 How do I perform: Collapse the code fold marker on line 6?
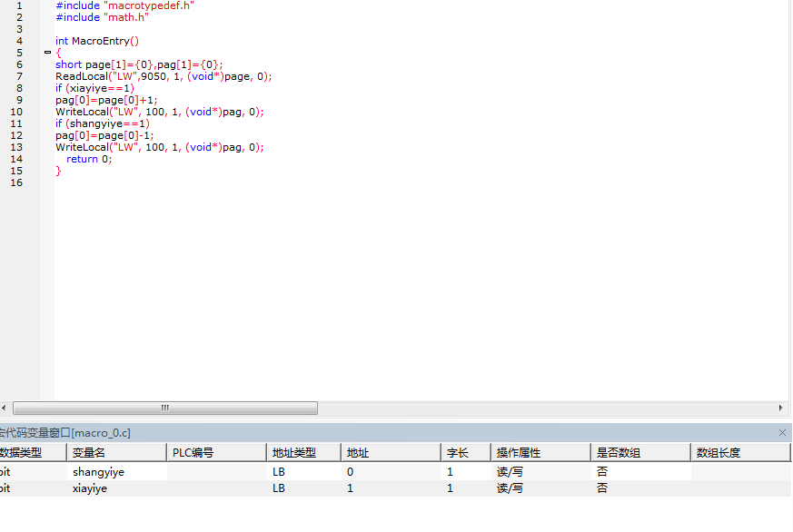coord(47,53)
